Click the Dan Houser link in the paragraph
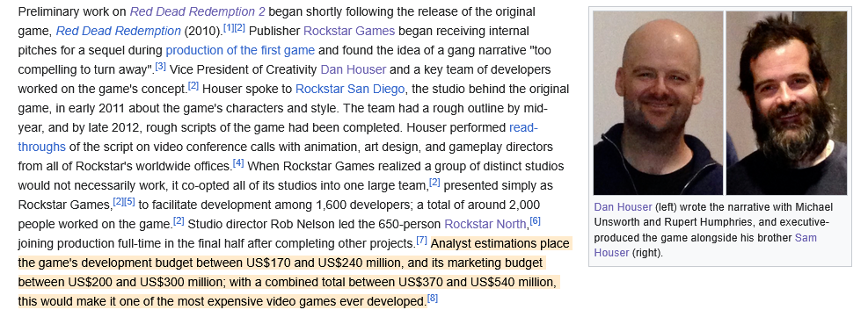 [x=354, y=69]
